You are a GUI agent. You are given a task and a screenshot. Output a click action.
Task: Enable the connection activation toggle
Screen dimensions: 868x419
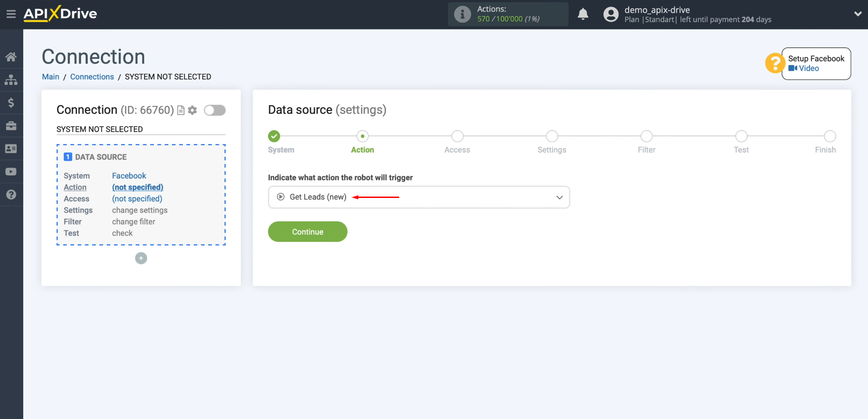pos(214,110)
